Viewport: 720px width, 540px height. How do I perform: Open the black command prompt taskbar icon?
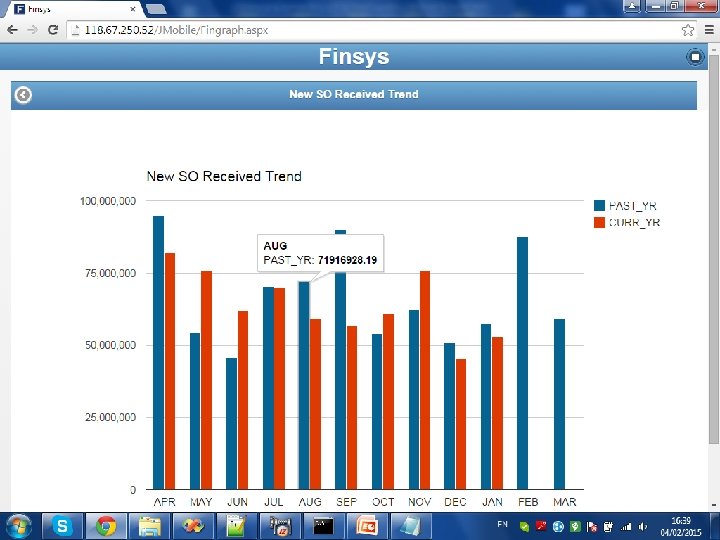[323, 526]
